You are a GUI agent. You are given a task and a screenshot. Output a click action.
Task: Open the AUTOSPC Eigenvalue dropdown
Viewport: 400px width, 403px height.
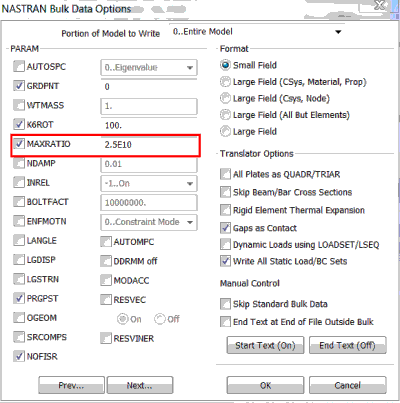(x=149, y=68)
